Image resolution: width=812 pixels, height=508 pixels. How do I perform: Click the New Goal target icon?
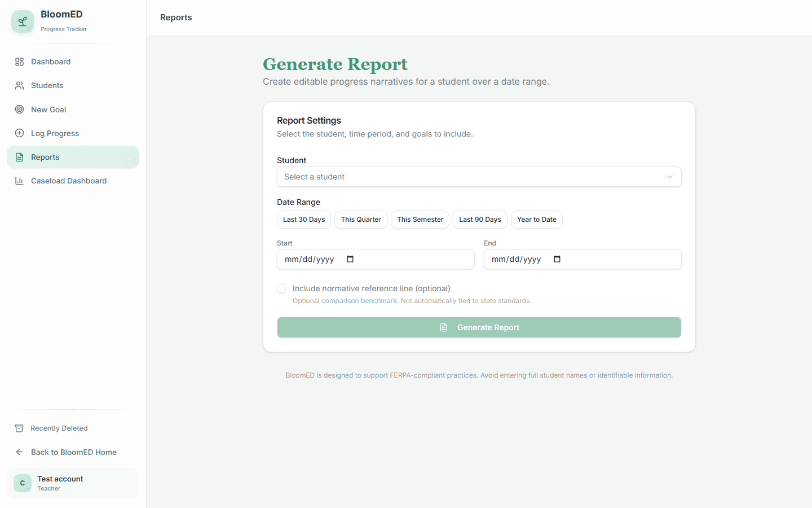[x=19, y=110]
